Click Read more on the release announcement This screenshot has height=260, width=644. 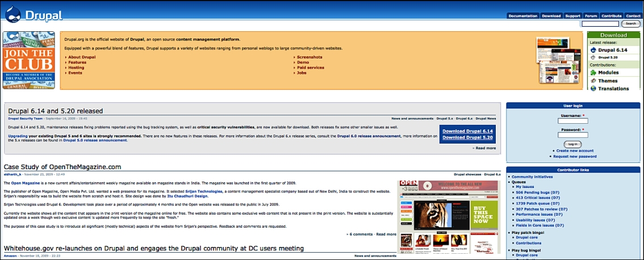click(x=486, y=148)
